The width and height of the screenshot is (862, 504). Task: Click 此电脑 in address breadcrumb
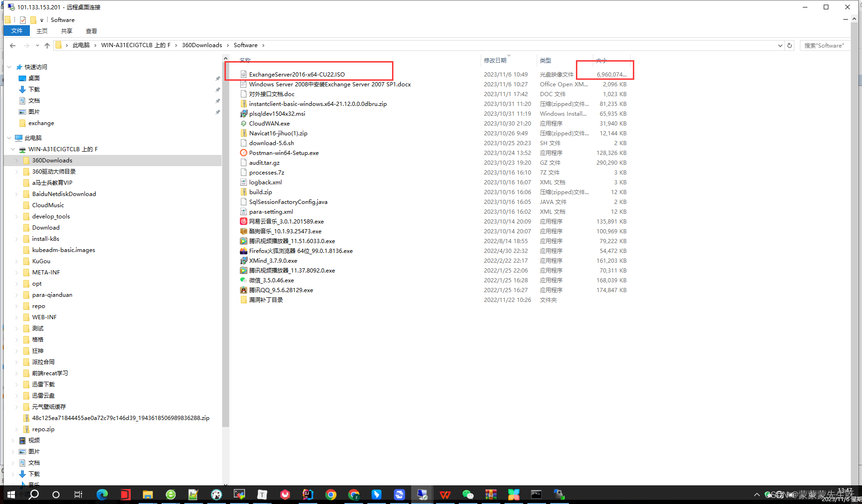[x=81, y=45]
